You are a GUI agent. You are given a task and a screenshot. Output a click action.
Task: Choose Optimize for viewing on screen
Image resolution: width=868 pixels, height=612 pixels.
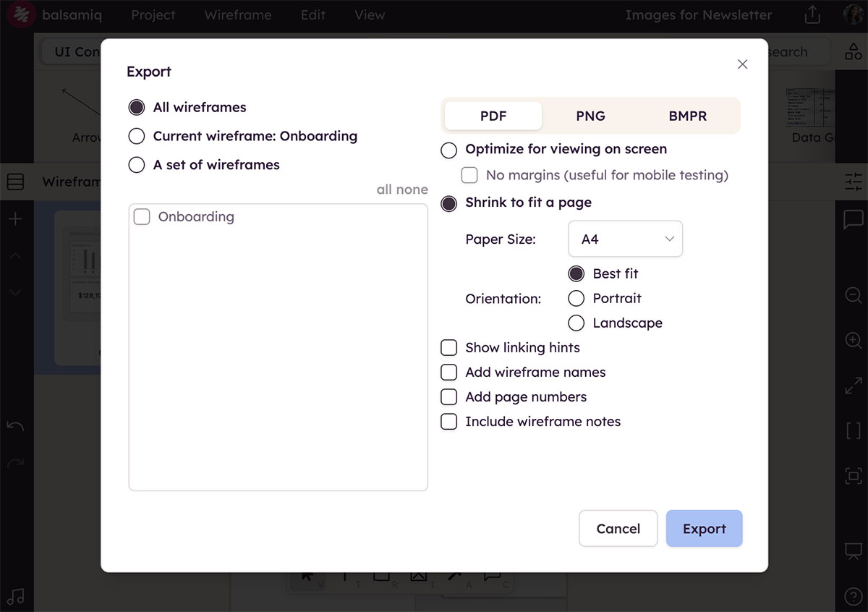tap(448, 150)
